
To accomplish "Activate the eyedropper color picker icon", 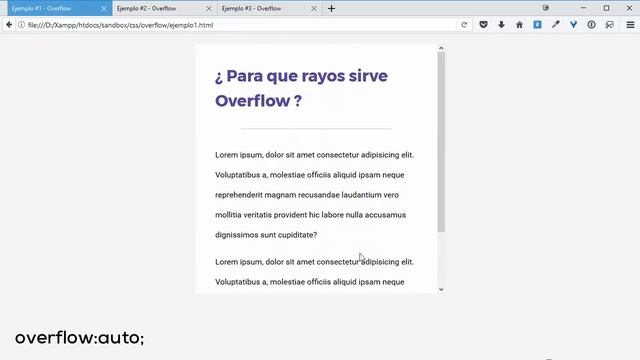I will [x=556, y=25].
